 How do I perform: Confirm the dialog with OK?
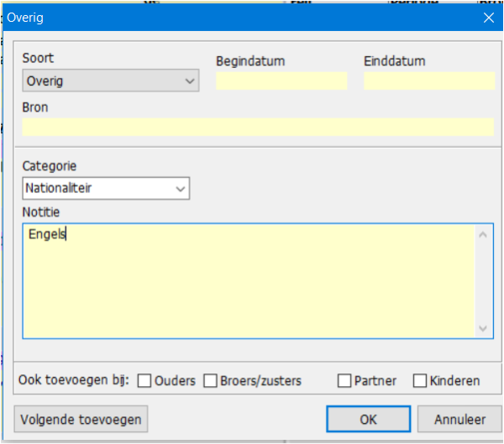(x=368, y=418)
